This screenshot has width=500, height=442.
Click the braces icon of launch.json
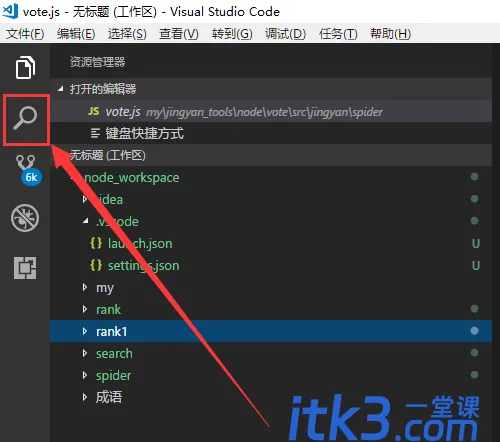[x=96, y=243]
